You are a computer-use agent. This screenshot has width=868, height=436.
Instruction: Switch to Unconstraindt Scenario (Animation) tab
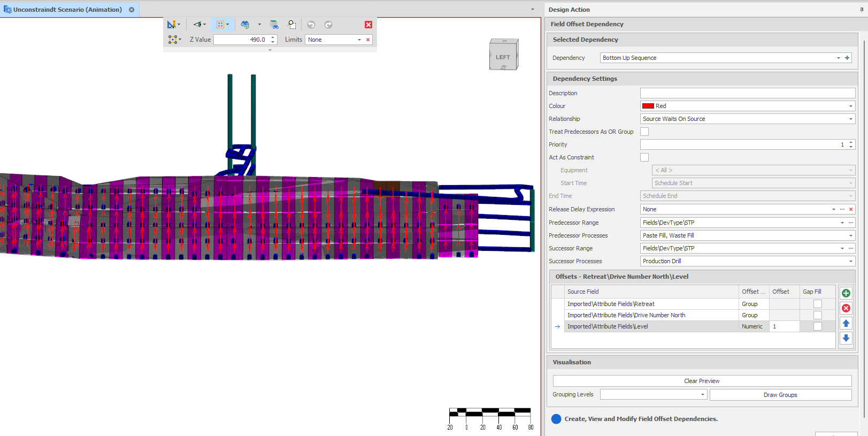67,10
